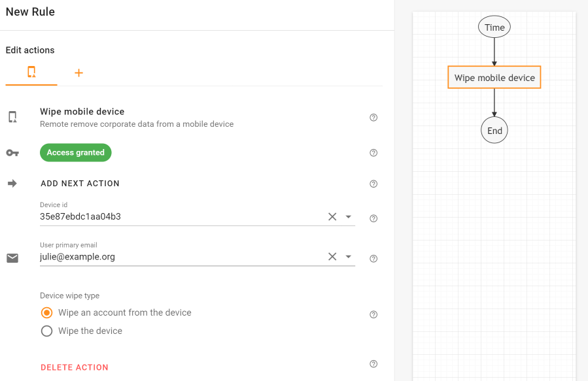The image size is (588, 381).
Task: Click the Device wipe type label
Action: [70, 295]
